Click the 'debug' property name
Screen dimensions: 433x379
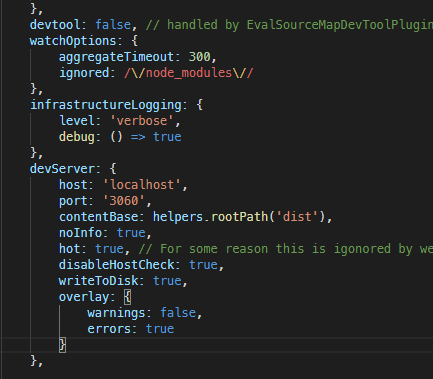click(77, 137)
